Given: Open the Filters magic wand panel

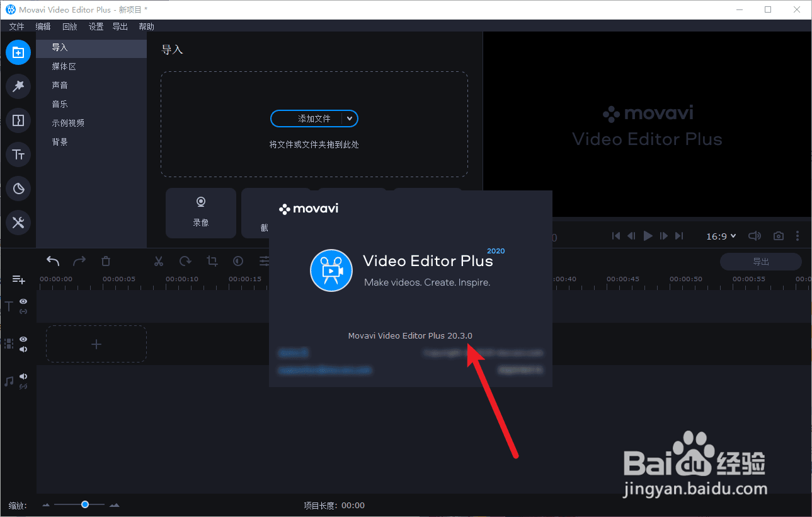Looking at the screenshot, I should coord(18,86).
